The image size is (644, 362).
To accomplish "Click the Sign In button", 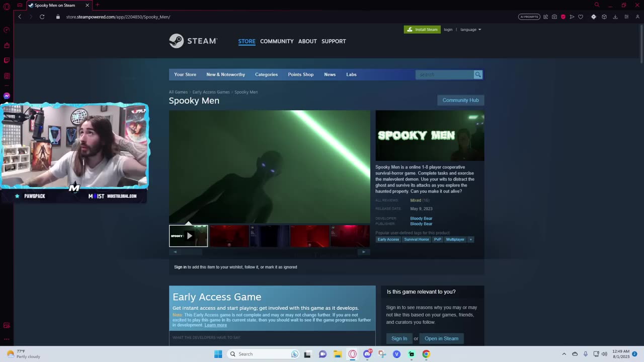I will pyautogui.click(x=399, y=338).
